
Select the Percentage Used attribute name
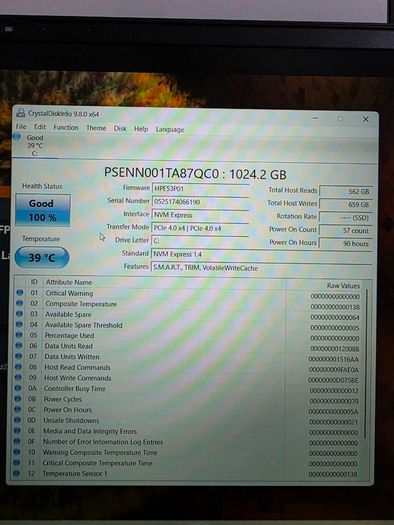pyautogui.click(x=70, y=335)
